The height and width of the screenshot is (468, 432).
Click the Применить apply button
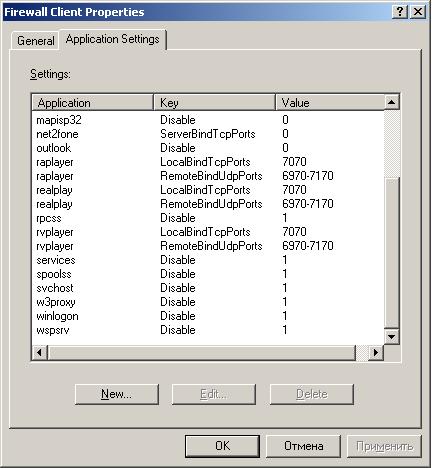click(384, 446)
